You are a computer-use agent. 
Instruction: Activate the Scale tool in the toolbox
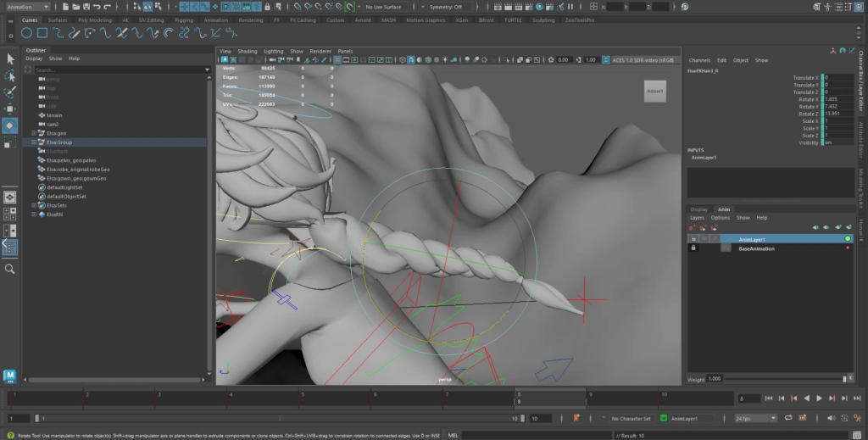tap(10, 143)
